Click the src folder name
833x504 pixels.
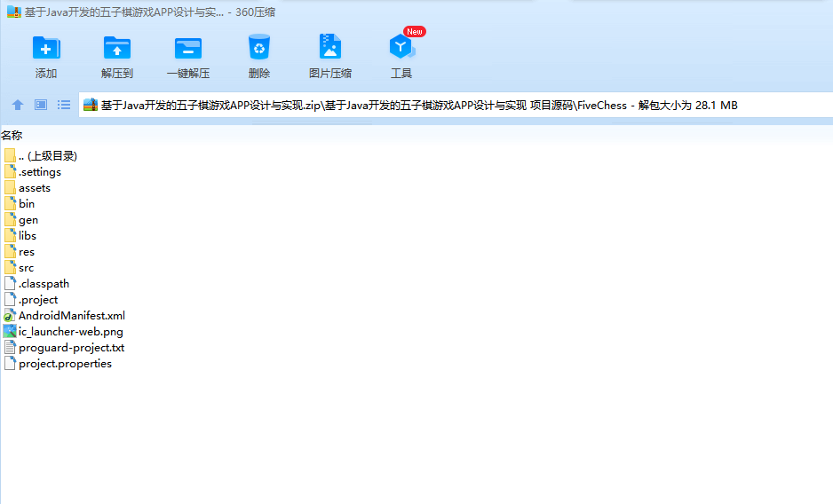coord(26,268)
